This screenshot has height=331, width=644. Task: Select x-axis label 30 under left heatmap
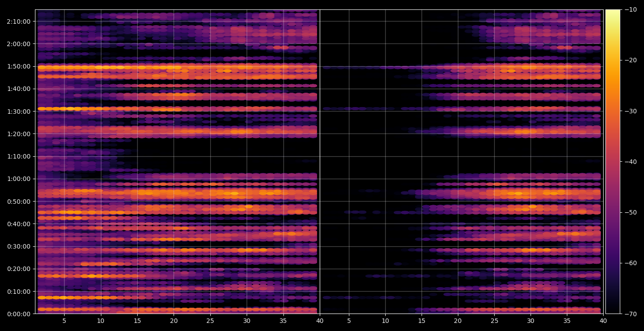(247, 321)
